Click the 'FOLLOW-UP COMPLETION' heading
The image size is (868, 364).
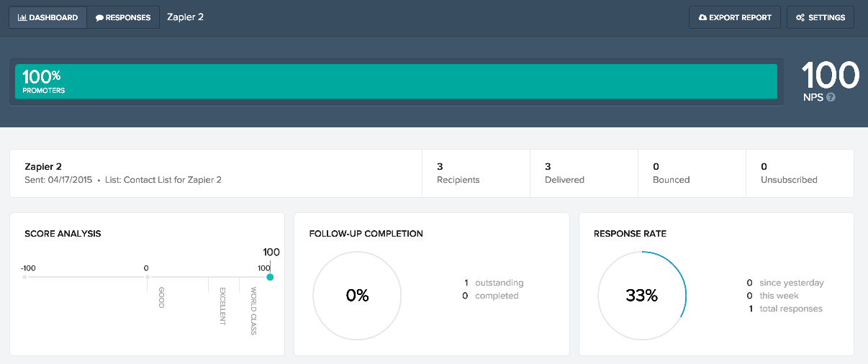pos(366,234)
